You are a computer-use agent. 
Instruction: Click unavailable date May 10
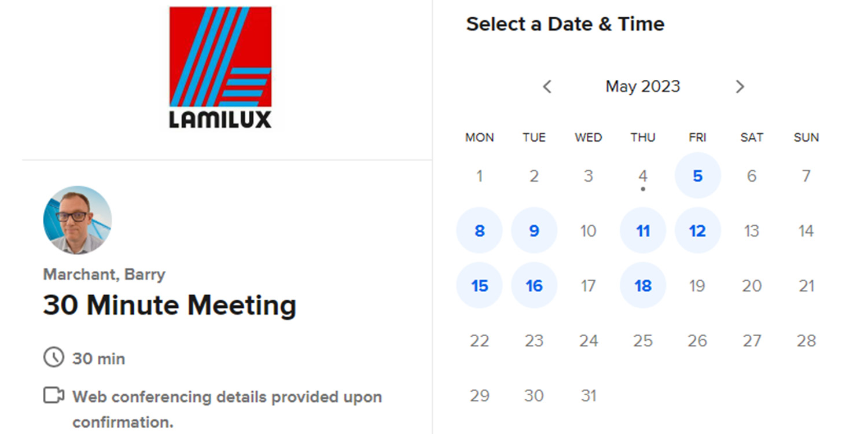[588, 230]
